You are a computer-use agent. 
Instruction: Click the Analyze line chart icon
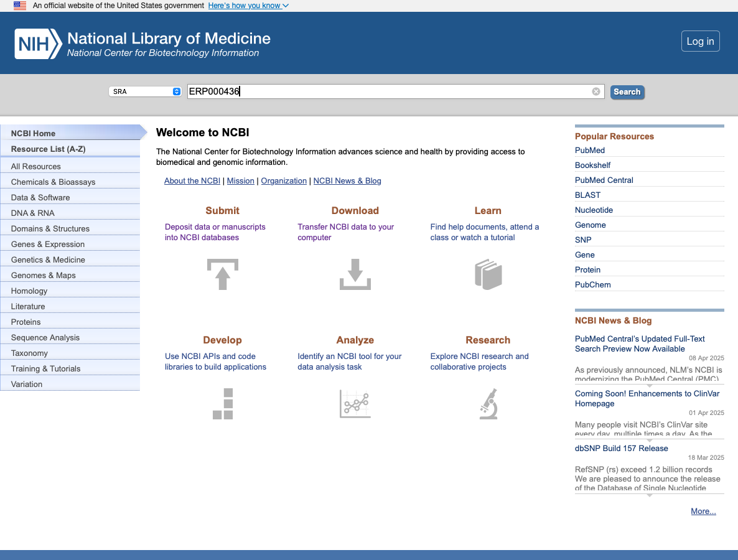355,404
